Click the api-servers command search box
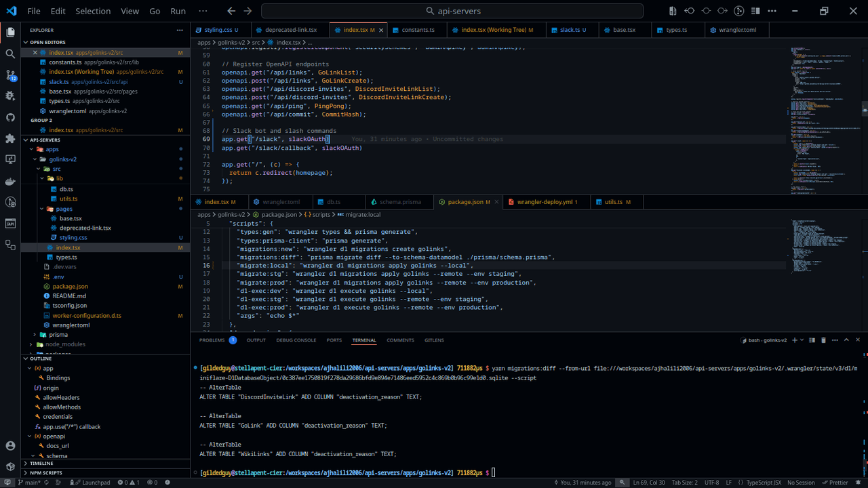Viewport: 868px width, 488px height. pos(452,11)
